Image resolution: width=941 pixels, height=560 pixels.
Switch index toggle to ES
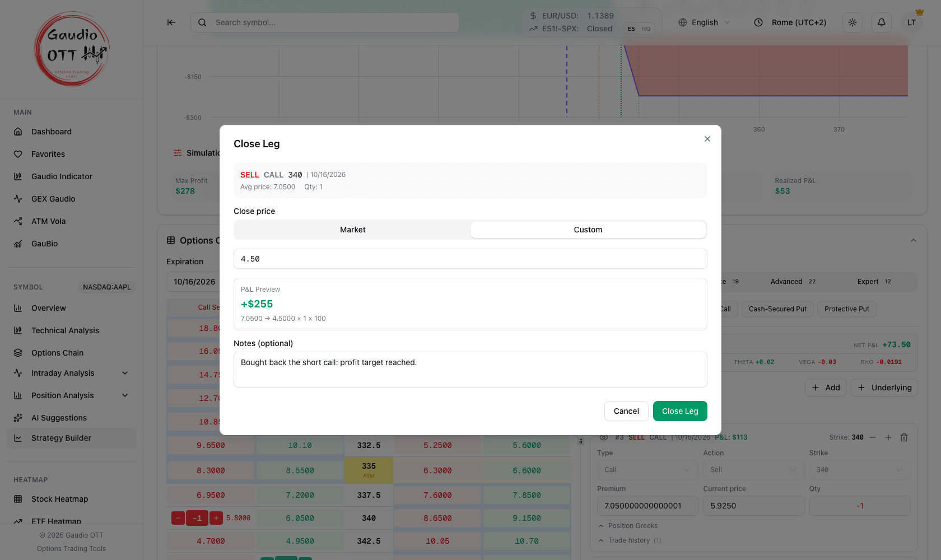click(x=631, y=29)
